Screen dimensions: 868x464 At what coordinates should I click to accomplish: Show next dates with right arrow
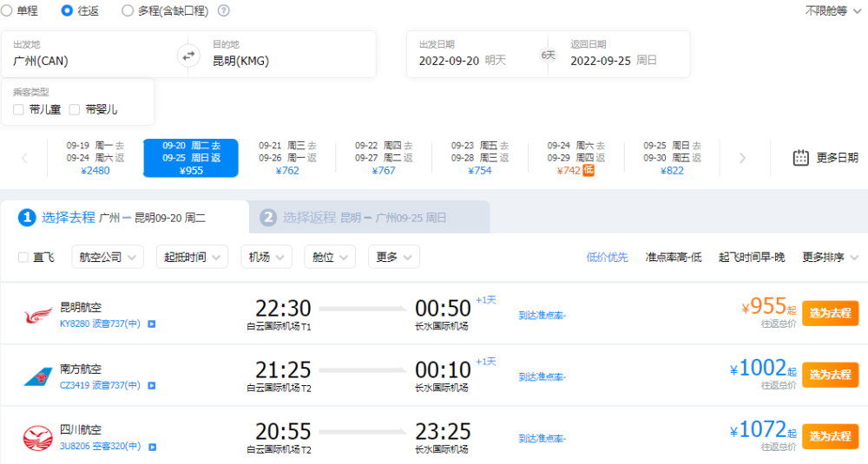pos(742,158)
